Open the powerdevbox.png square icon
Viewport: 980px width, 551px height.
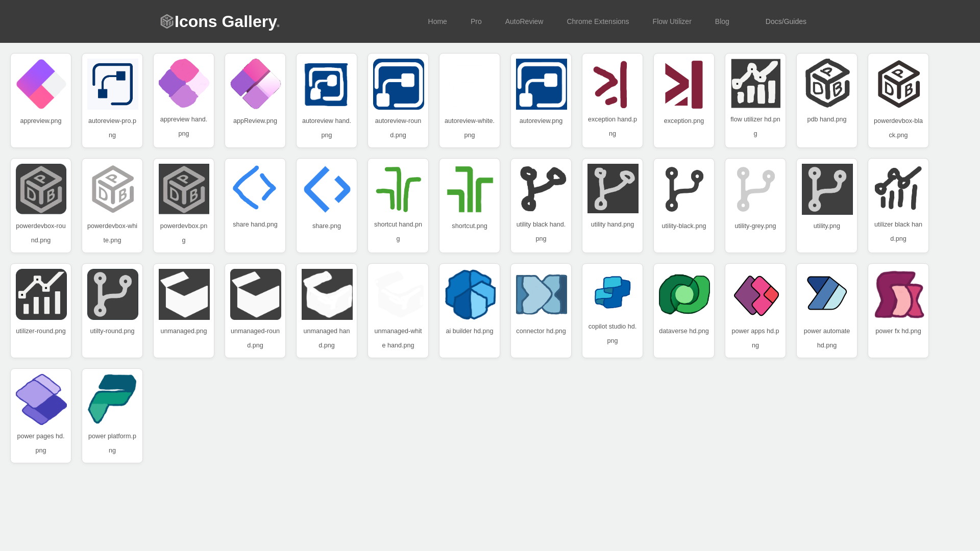[x=184, y=189]
